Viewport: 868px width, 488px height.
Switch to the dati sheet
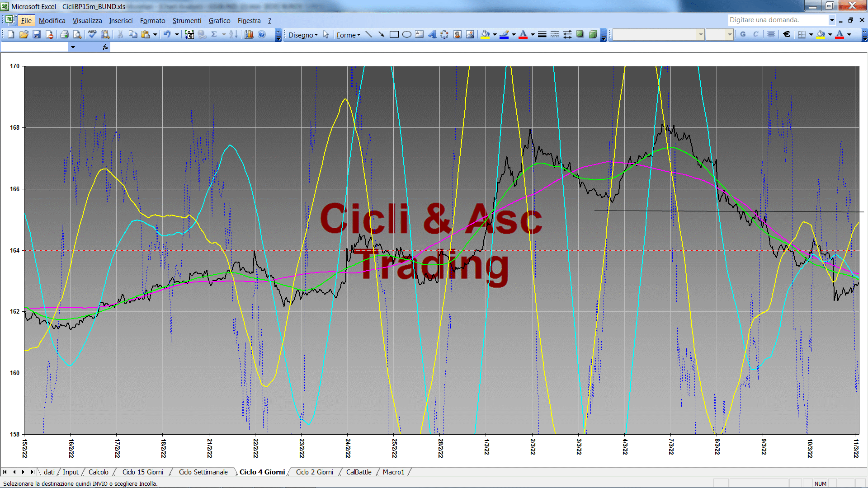[49, 472]
